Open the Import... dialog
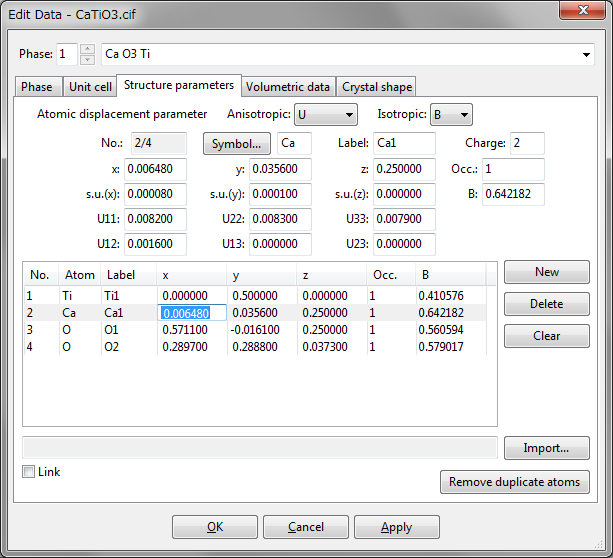 546,448
